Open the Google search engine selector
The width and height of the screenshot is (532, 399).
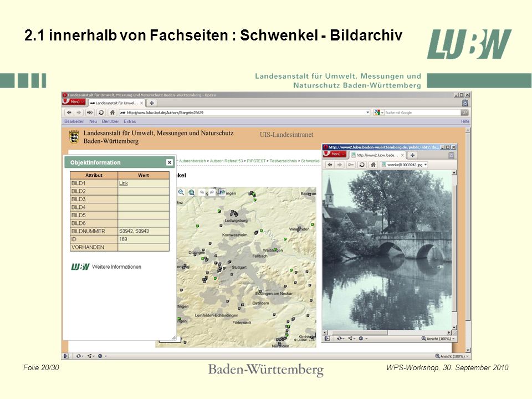(x=378, y=112)
